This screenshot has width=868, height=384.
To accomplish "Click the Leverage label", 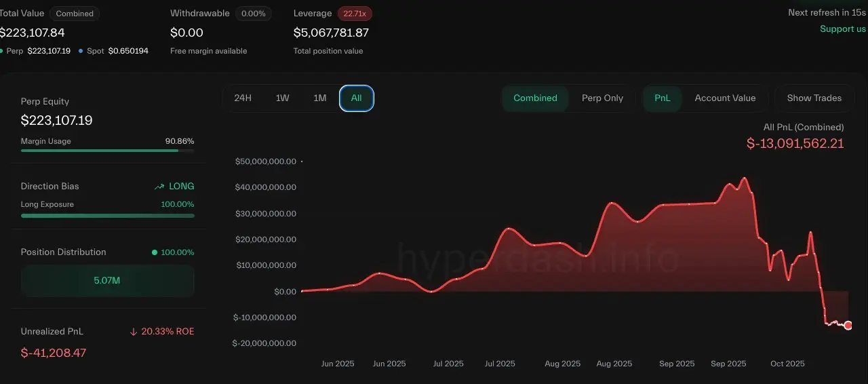I will pyautogui.click(x=313, y=13).
